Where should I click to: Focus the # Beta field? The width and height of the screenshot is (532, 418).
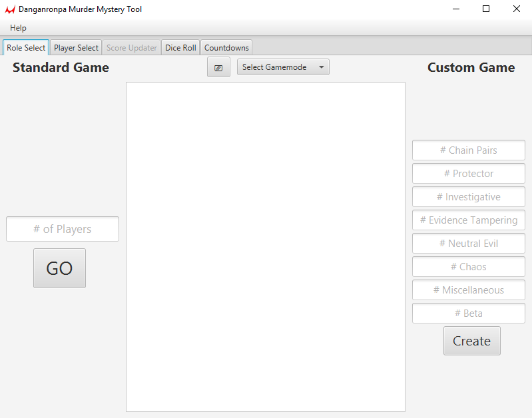[469, 313]
